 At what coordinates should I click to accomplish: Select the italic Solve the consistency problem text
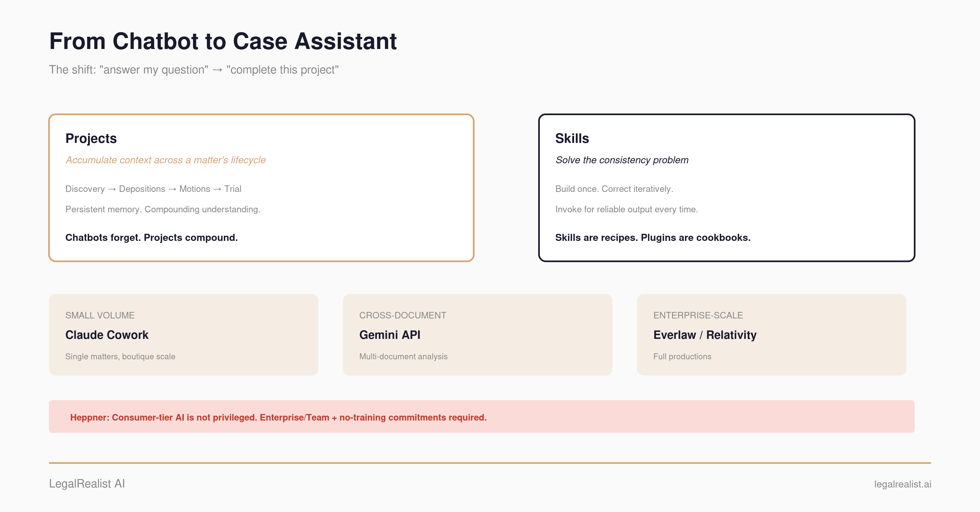[x=622, y=160]
